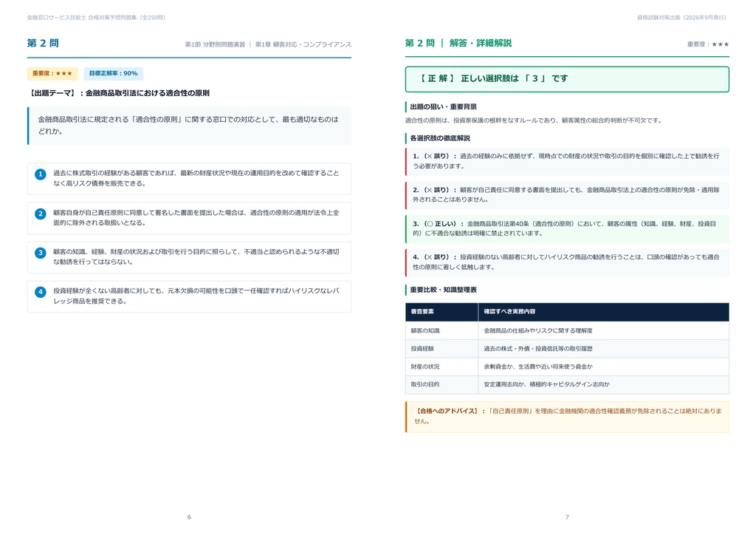Click option text beginning 顧客自身が自己責任原則に同意

tap(196, 217)
